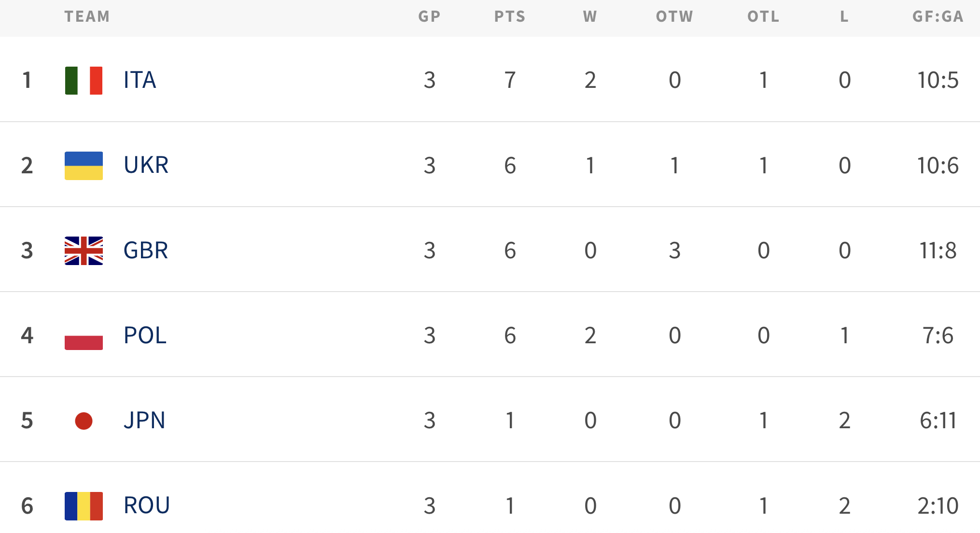Sort standings by PTS column header

[509, 17]
